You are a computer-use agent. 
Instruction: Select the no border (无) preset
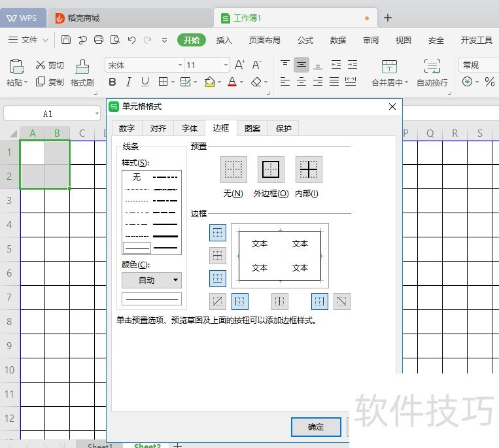click(x=233, y=170)
